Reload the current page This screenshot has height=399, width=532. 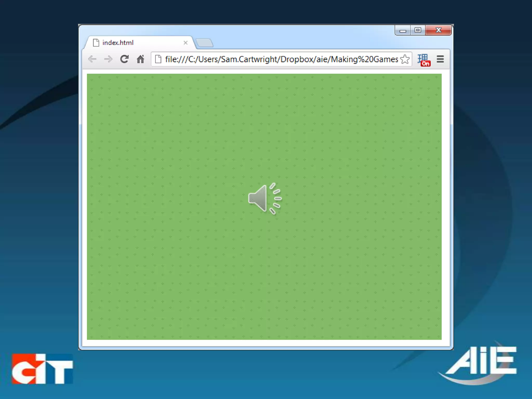(124, 59)
